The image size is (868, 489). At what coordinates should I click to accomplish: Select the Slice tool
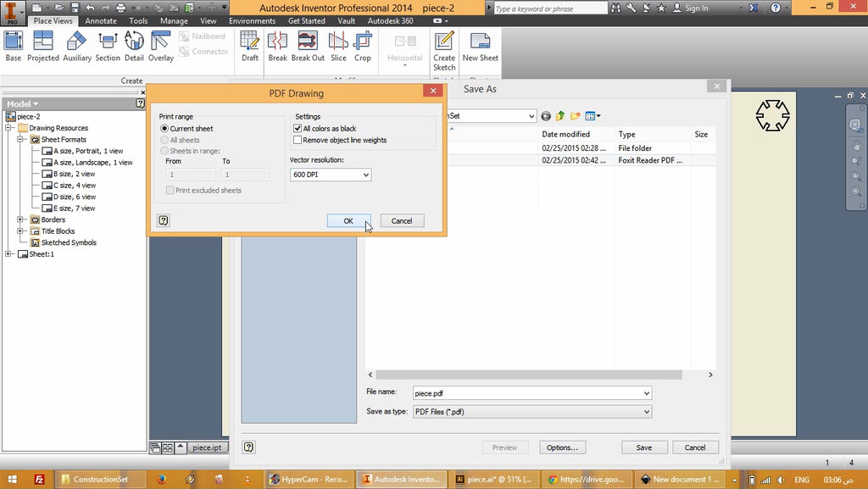tap(338, 47)
